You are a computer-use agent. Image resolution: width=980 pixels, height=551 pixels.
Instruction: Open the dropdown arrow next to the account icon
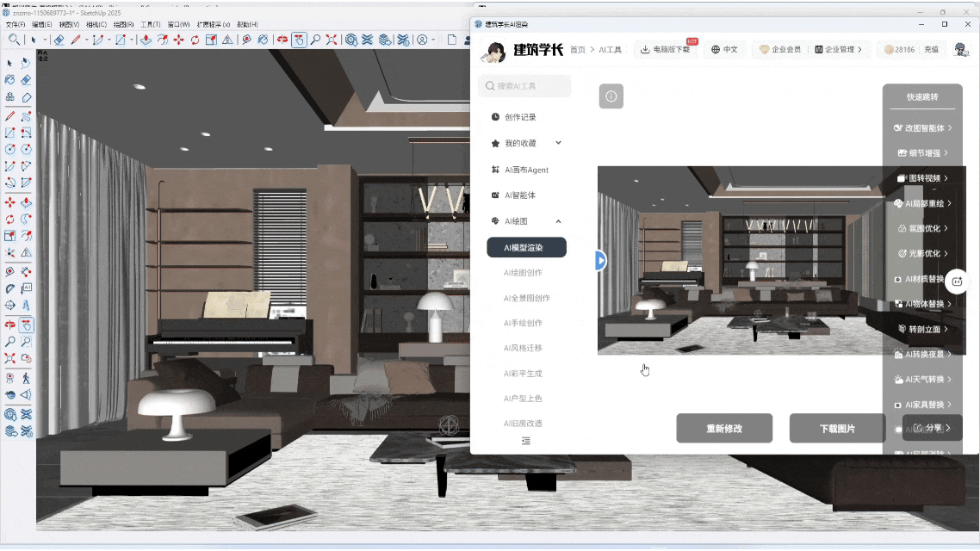click(433, 40)
